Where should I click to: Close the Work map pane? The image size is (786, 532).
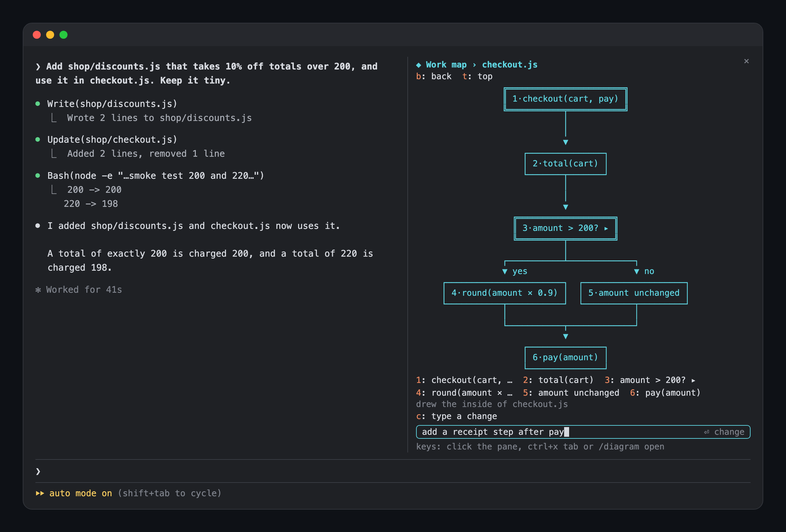746,61
